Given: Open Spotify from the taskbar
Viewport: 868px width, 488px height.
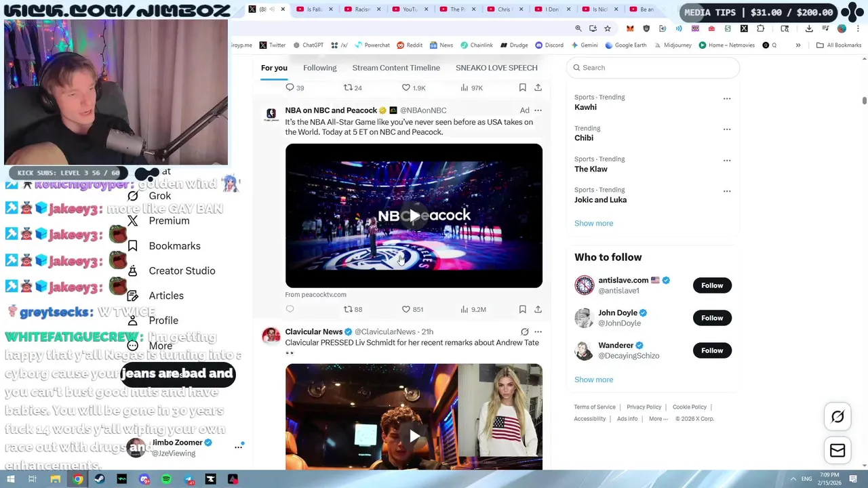Looking at the screenshot, I should coord(166,479).
